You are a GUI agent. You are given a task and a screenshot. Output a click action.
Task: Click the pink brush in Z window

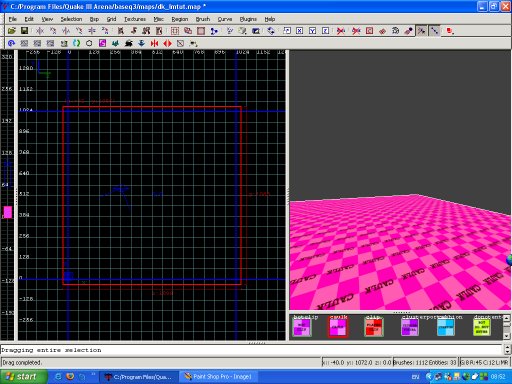[x=8, y=212]
